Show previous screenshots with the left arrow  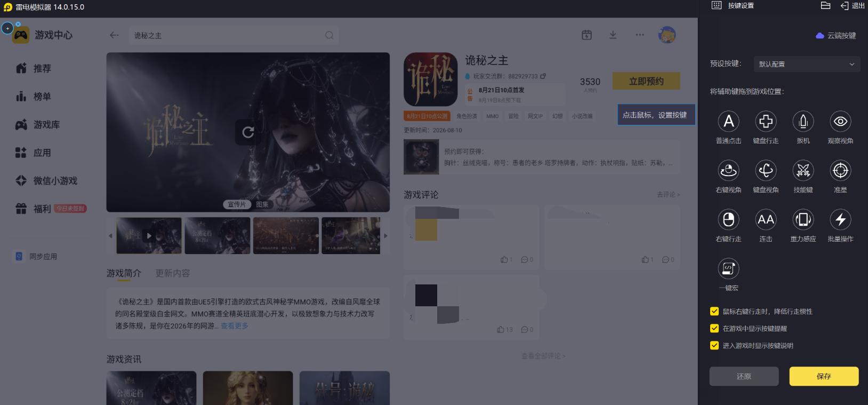pos(110,235)
